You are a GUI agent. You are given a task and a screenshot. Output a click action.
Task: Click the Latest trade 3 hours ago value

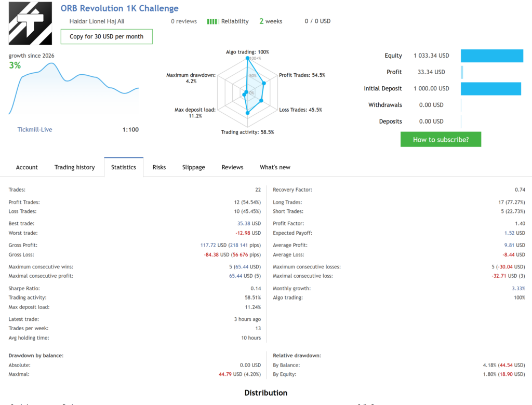[x=247, y=319]
